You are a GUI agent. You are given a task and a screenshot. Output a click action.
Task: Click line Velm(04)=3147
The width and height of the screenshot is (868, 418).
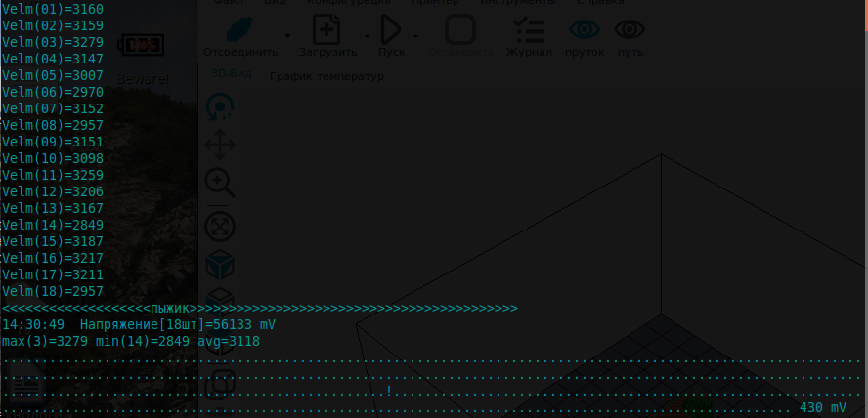(x=53, y=60)
